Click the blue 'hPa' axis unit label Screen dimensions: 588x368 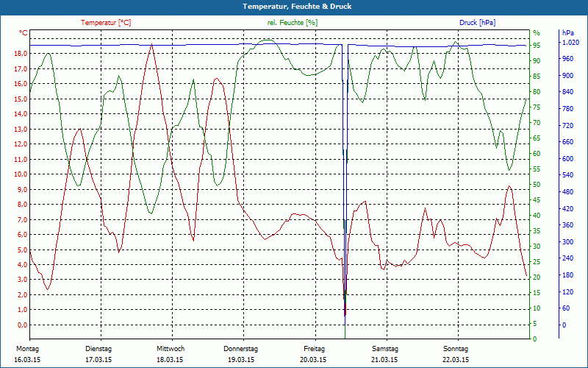coord(567,33)
